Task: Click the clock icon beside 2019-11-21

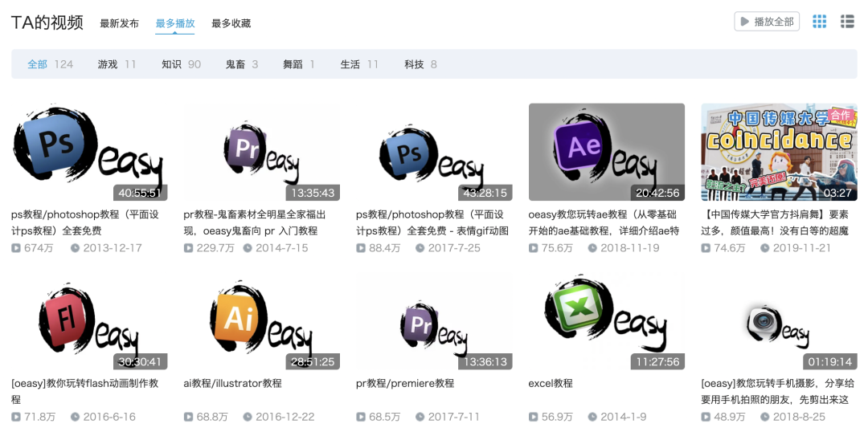Action: pos(765,248)
